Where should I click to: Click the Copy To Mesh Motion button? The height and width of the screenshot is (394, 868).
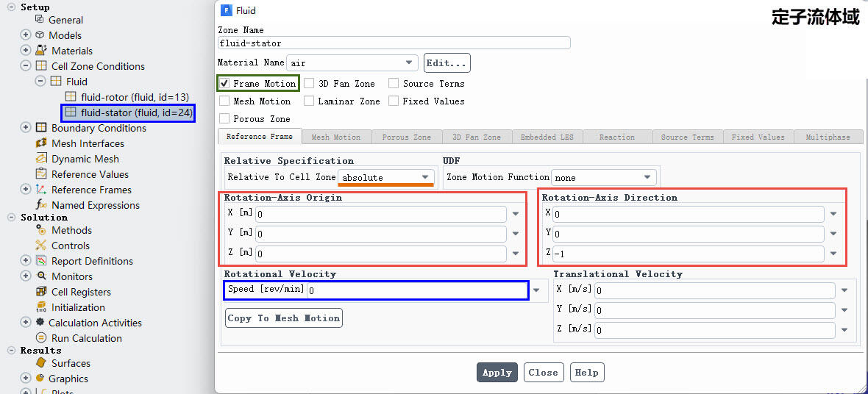click(x=284, y=318)
